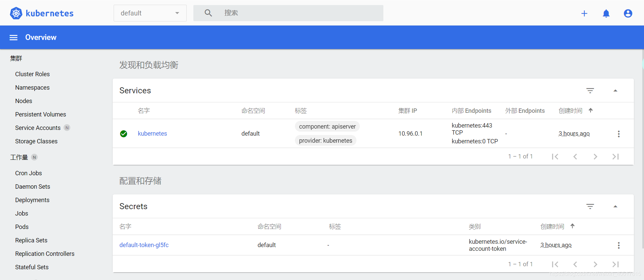This screenshot has width=644, height=280.
Task: Go to previous page in Services pagination
Action: (575, 156)
